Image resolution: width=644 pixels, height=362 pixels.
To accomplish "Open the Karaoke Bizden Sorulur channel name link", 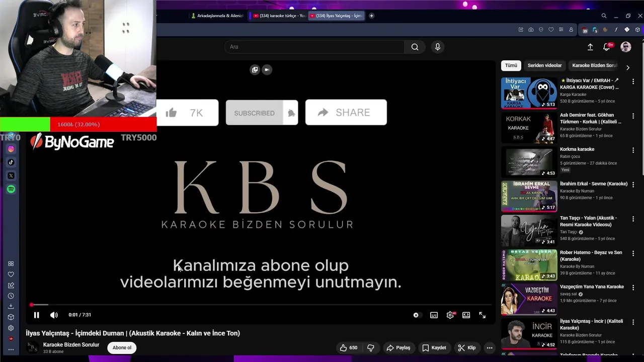I will [x=71, y=345].
